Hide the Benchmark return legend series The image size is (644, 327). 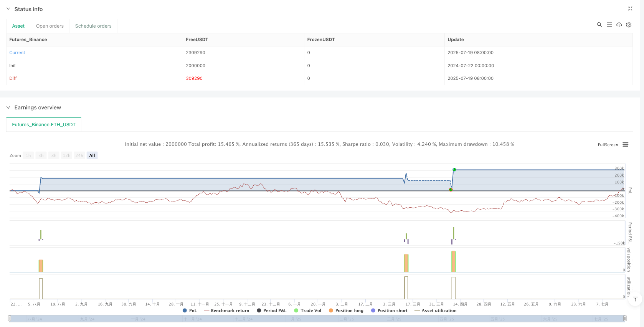[x=226, y=310]
